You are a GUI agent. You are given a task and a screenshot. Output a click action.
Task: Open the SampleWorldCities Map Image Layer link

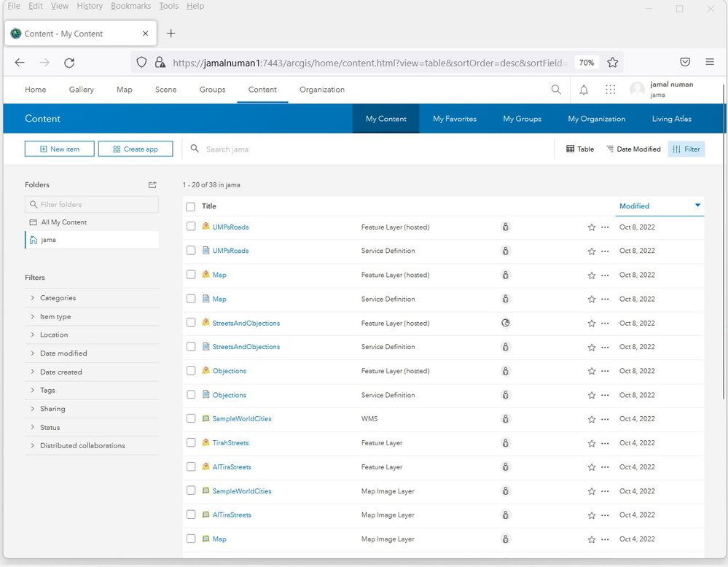click(242, 491)
